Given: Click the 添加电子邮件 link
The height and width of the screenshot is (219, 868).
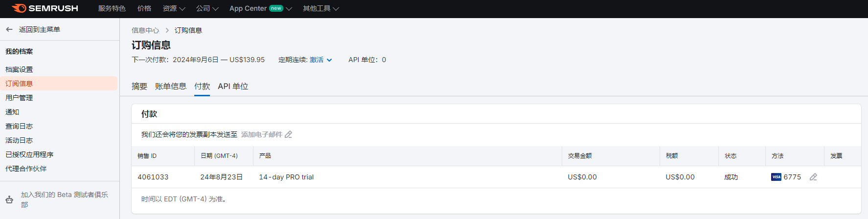Looking at the screenshot, I should point(262,134).
